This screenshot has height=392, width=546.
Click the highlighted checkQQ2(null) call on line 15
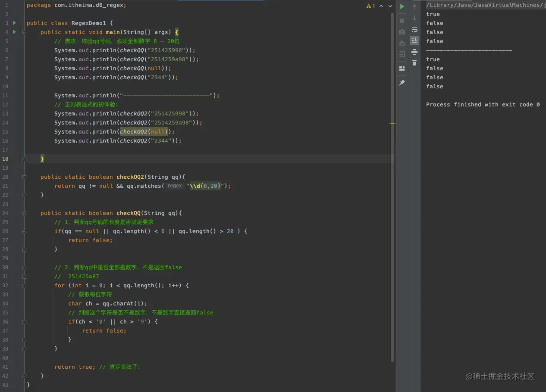click(x=144, y=132)
